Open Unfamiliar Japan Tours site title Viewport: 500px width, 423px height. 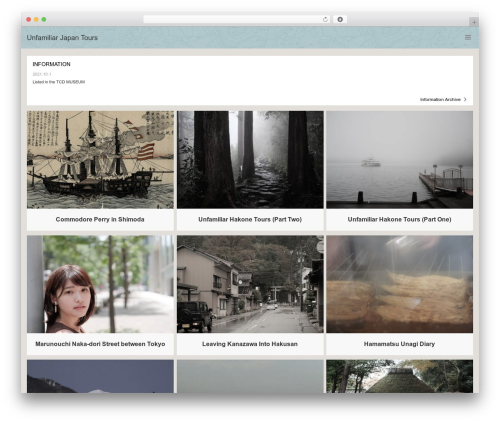pos(62,38)
